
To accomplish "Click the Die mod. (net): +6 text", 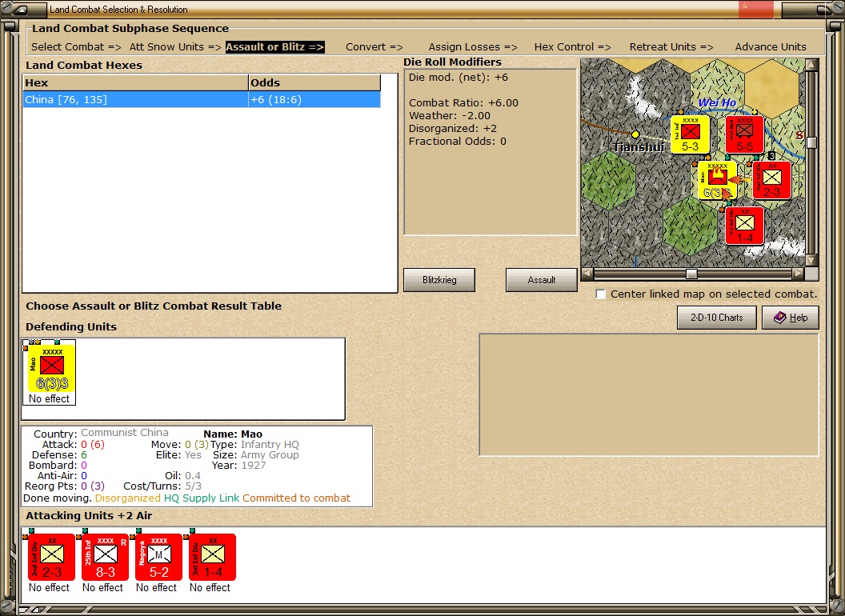I will (x=458, y=77).
